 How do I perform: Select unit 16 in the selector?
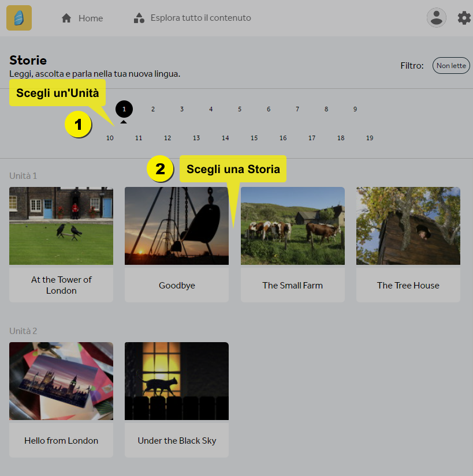pos(283,138)
